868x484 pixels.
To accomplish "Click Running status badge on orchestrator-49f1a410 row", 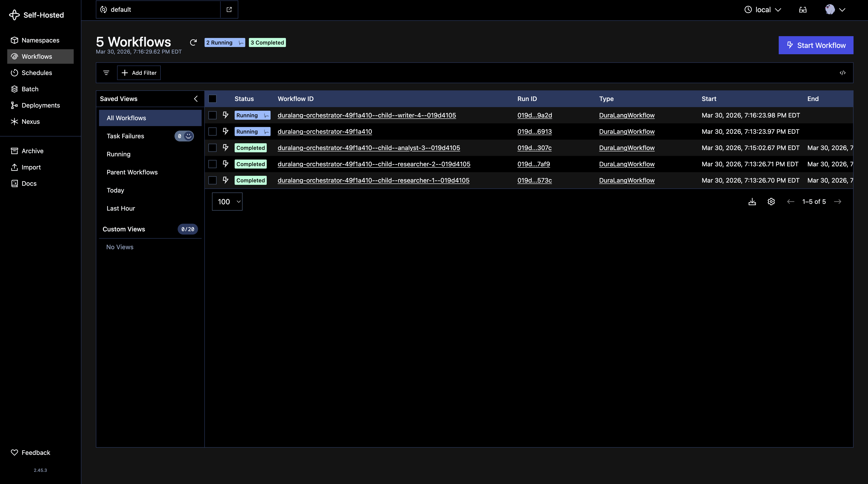I will [x=252, y=131].
